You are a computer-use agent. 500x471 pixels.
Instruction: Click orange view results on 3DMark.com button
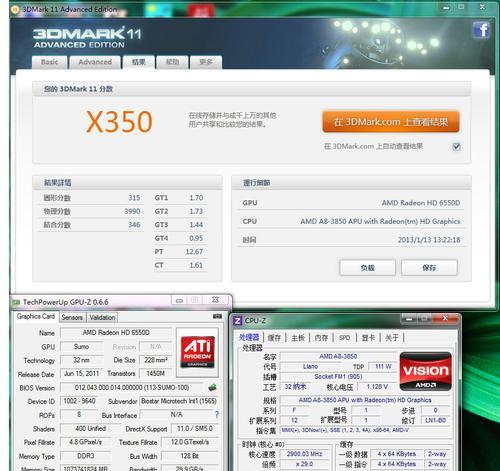point(391,122)
